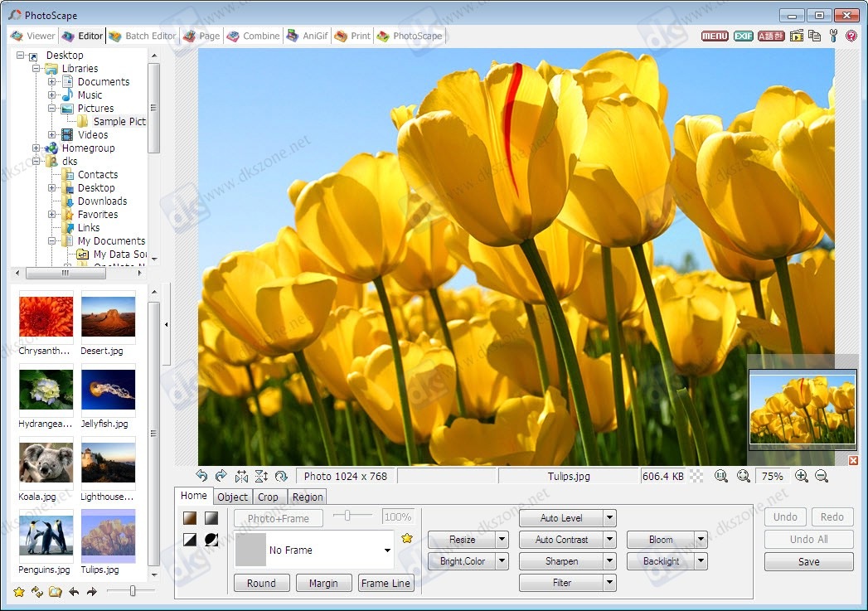Open the Auto Level dropdown arrow
The height and width of the screenshot is (611, 868).
click(609, 518)
